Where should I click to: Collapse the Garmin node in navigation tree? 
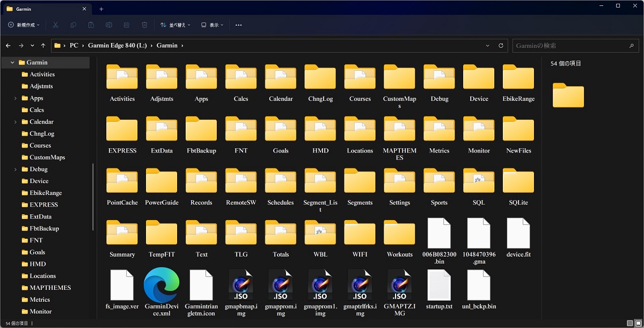(x=12, y=62)
